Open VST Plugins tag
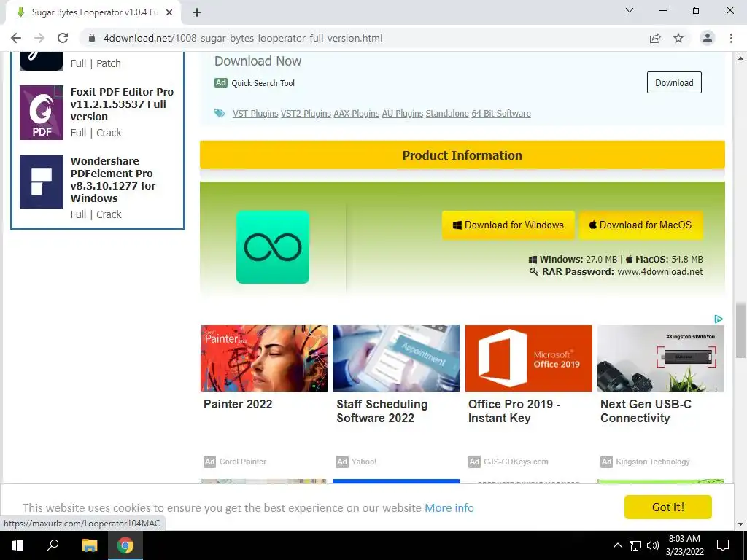 pos(255,113)
